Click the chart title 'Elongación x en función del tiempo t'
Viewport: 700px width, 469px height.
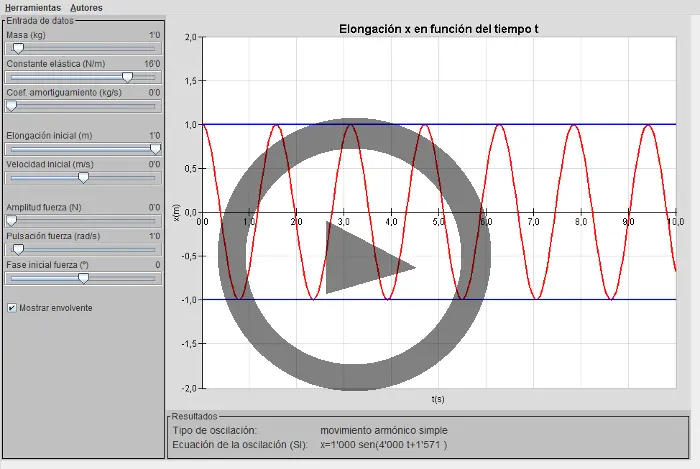pos(439,28)
